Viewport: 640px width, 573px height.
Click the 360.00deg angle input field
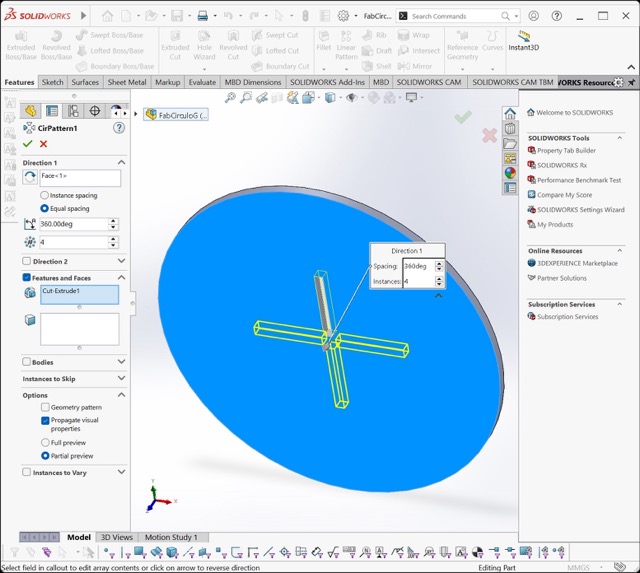(x=73, y=224)
